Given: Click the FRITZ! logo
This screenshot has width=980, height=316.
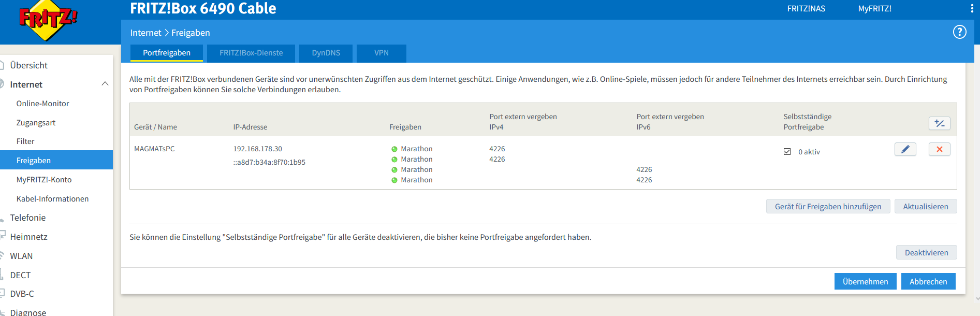Looking at the screenshot, I should point(48,20).
